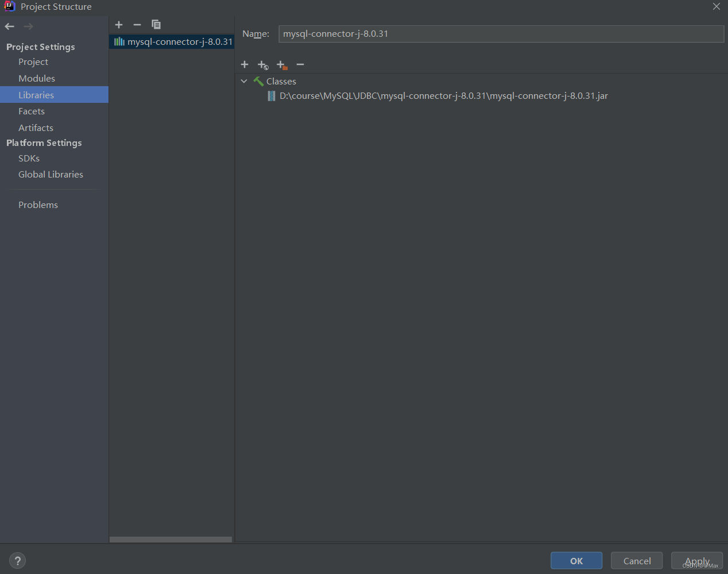This screenshot has height=574, width=728.
Task: Click the Apply button
Action: [697, 561]
